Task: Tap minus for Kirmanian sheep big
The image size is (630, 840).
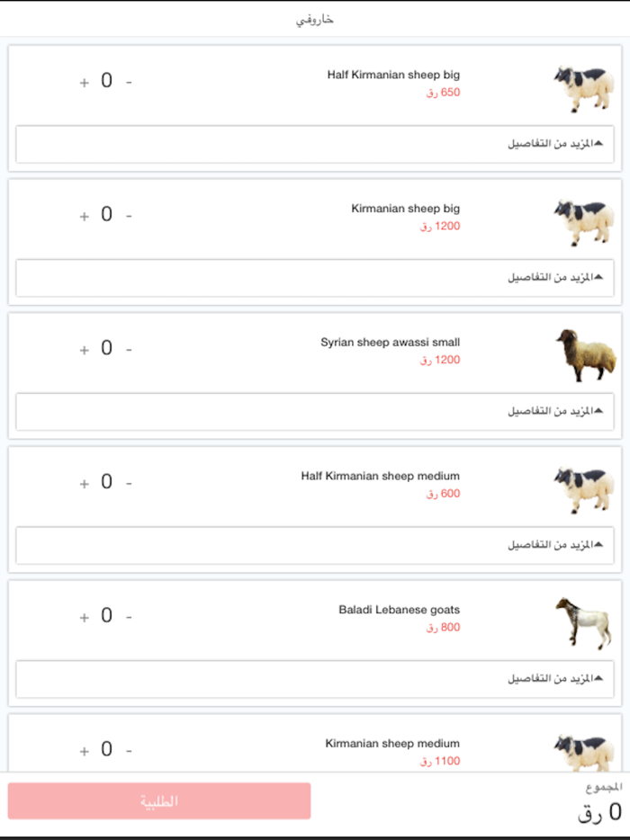Action: tap(129, 217)
